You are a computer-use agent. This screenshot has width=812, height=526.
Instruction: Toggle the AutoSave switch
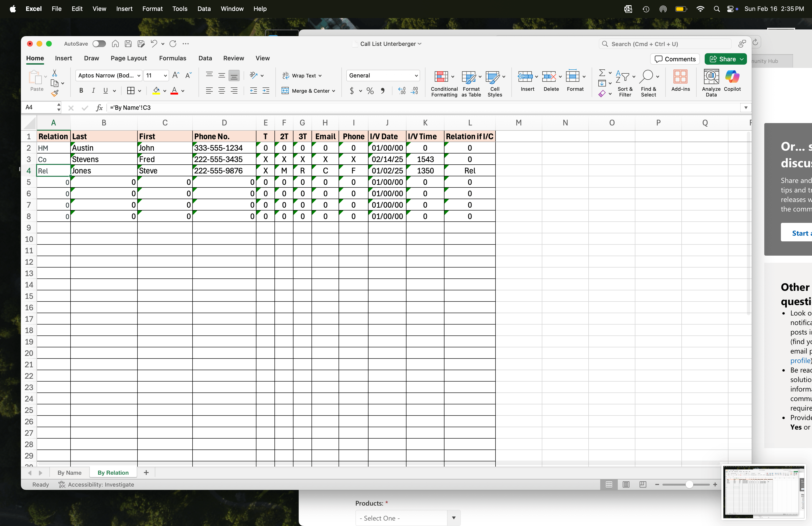click(99, 44)
